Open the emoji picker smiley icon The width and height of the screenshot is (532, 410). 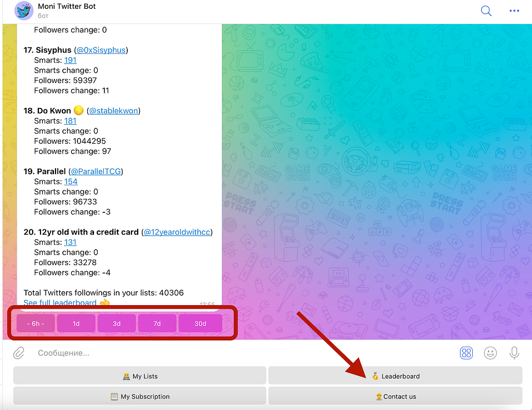(x=490, y=353)
